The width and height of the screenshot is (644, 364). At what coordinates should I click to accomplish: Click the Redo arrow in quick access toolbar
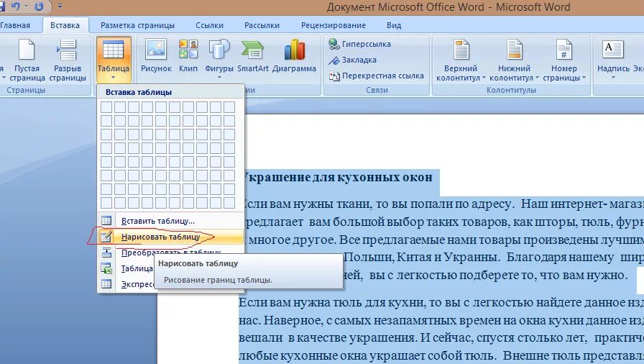39,6
